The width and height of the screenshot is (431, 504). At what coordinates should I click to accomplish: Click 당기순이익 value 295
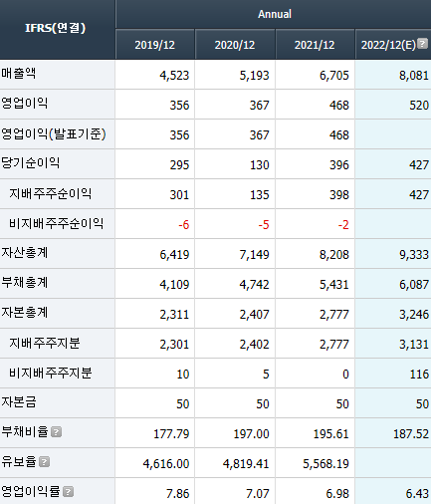(x=179, y=165)
